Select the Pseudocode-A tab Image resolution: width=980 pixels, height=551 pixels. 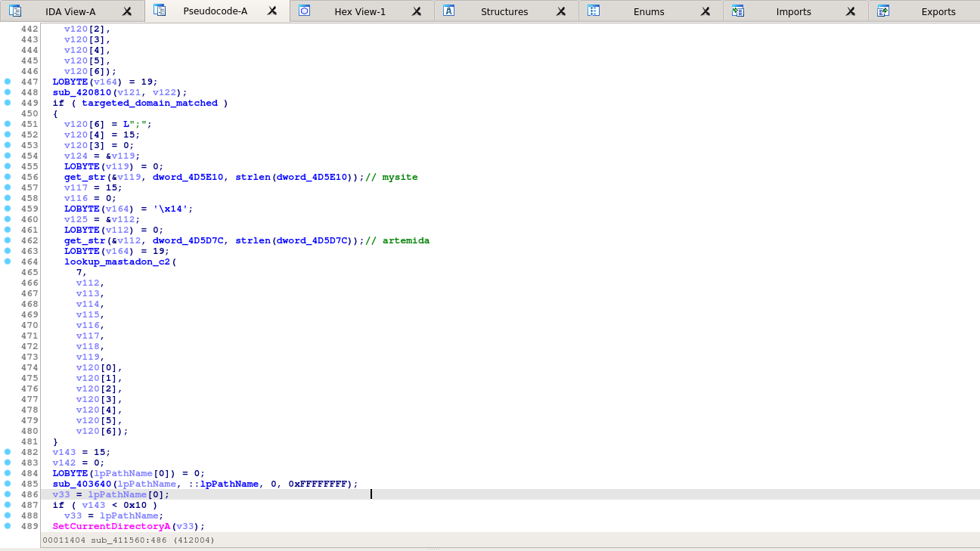(x=215, y=11)
